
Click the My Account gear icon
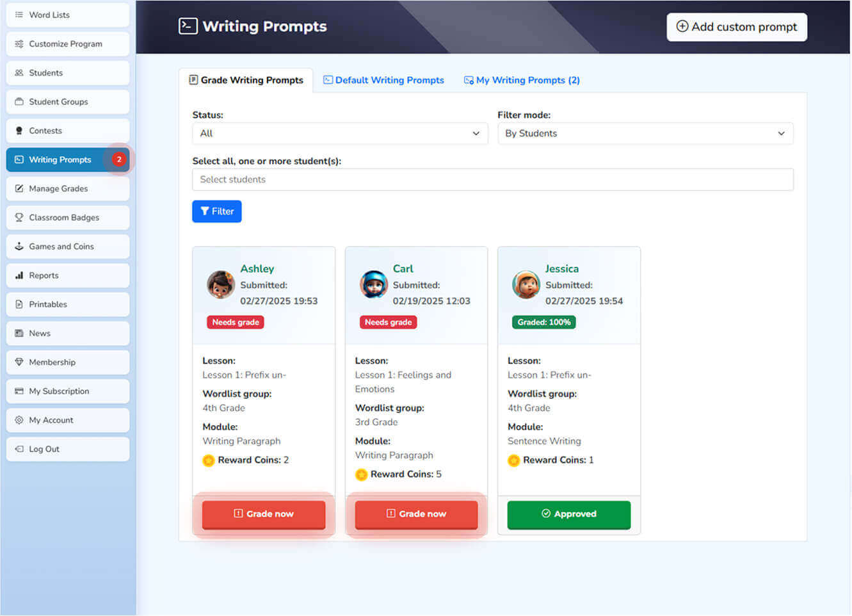tap(19, 421)
